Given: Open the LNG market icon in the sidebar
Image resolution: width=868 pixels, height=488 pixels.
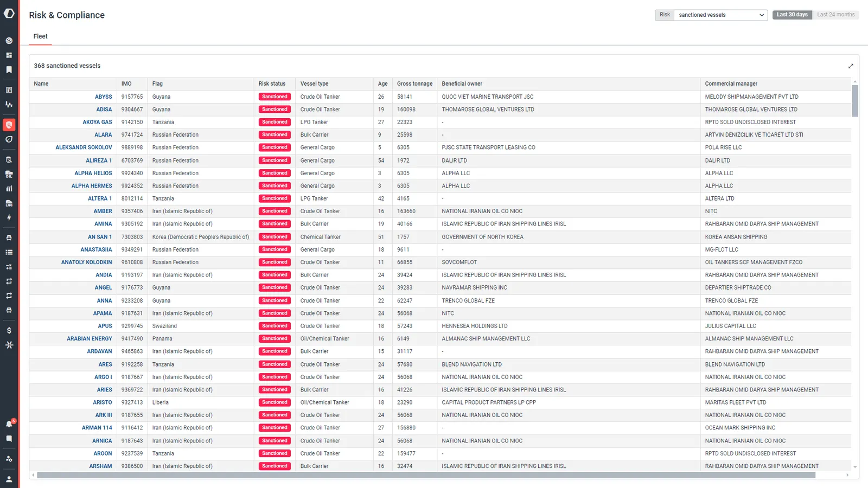Looking at the screenshot, I should 9,203.
